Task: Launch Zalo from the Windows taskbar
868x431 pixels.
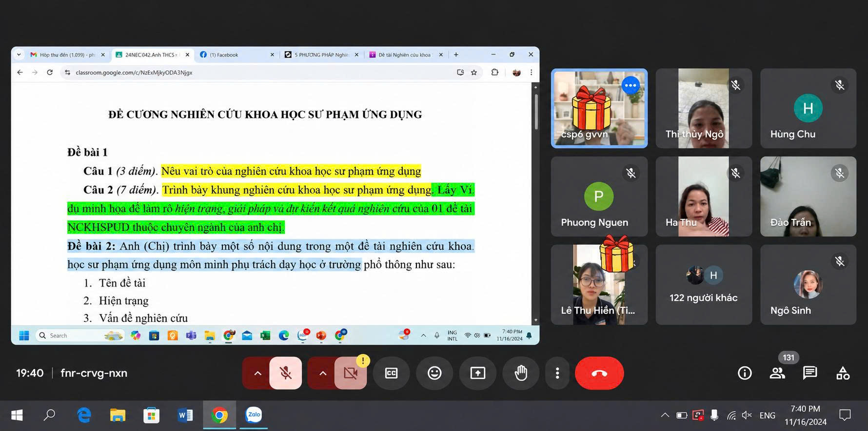Action: click(x=254, y=415)
